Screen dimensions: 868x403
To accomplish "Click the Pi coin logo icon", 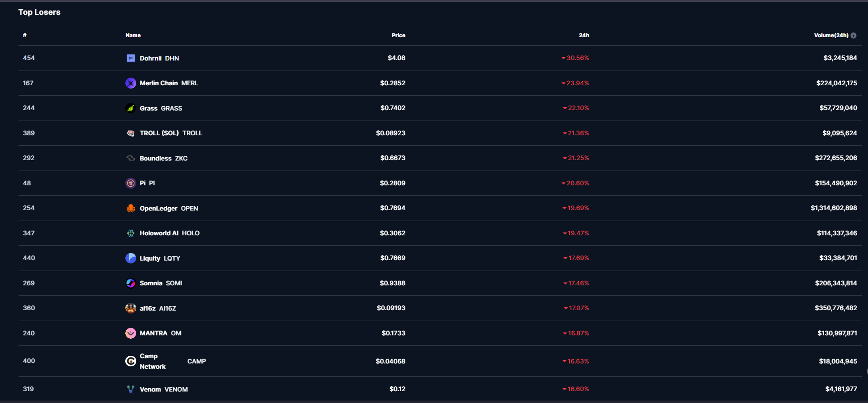I will 131,183.
